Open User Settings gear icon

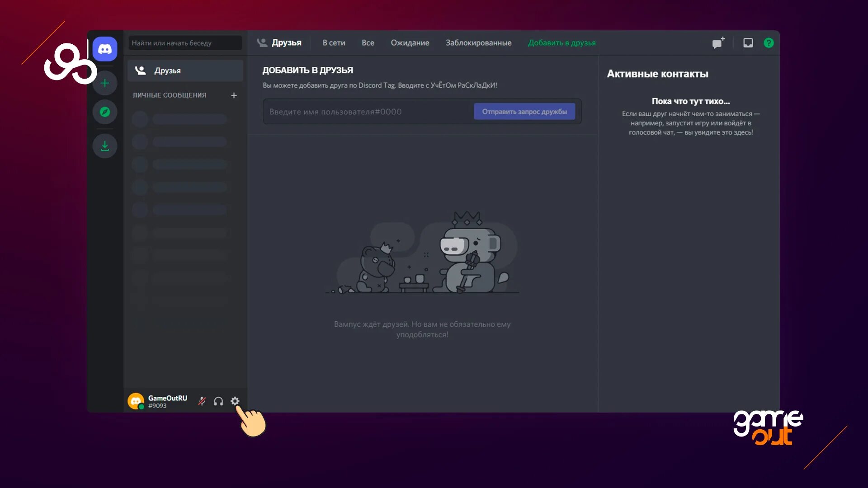coord(235,401)
